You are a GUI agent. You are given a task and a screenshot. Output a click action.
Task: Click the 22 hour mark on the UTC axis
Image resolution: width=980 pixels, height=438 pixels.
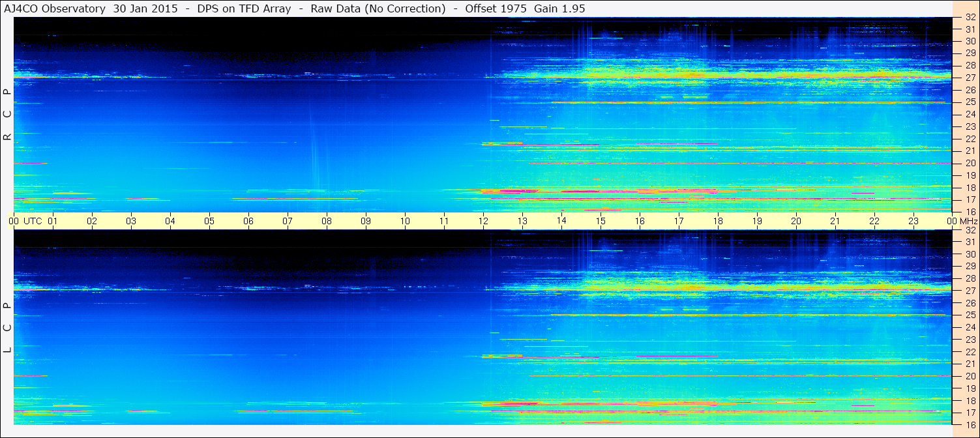click(x=874, y=221)
